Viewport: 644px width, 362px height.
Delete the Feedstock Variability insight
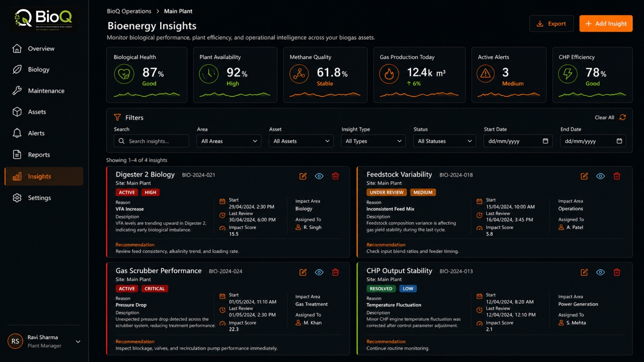[617, 176]
